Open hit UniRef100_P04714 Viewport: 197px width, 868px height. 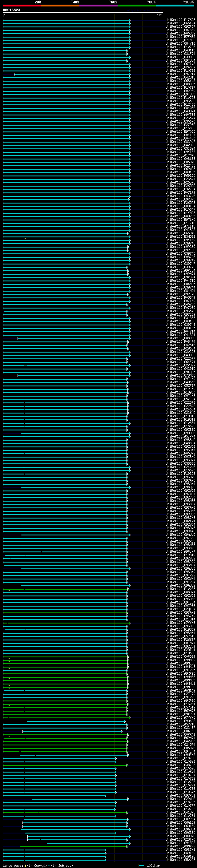point(180,332)
